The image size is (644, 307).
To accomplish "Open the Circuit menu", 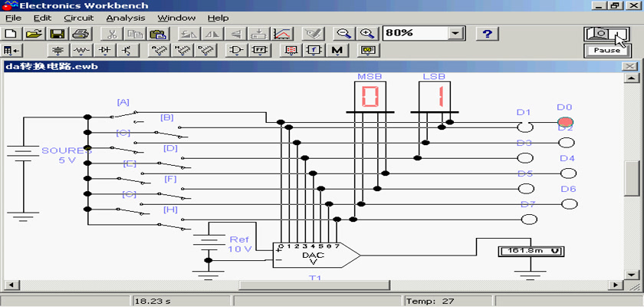I will click(x=79, y=18).
